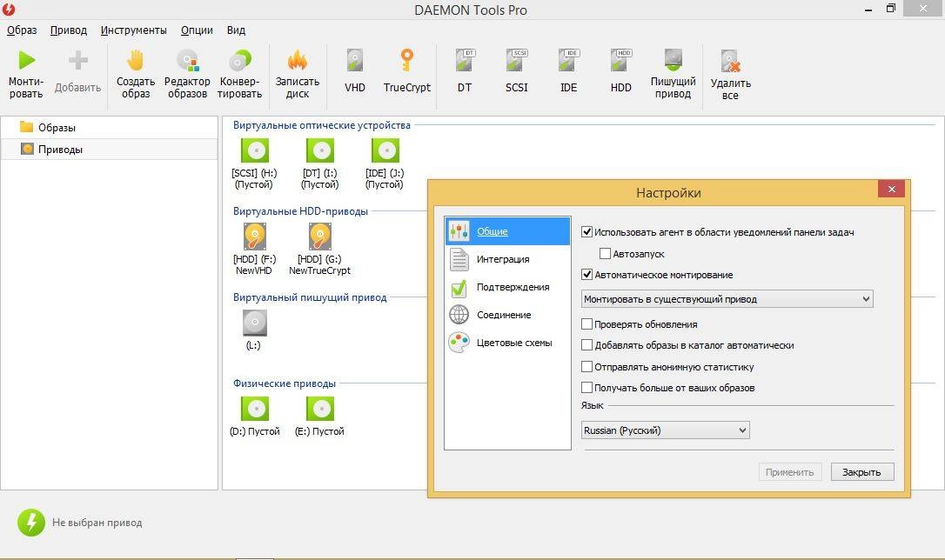Click the Добавить (Add) plus icon
This screenshot has width=945, height=560.
(x=77, y=60)
